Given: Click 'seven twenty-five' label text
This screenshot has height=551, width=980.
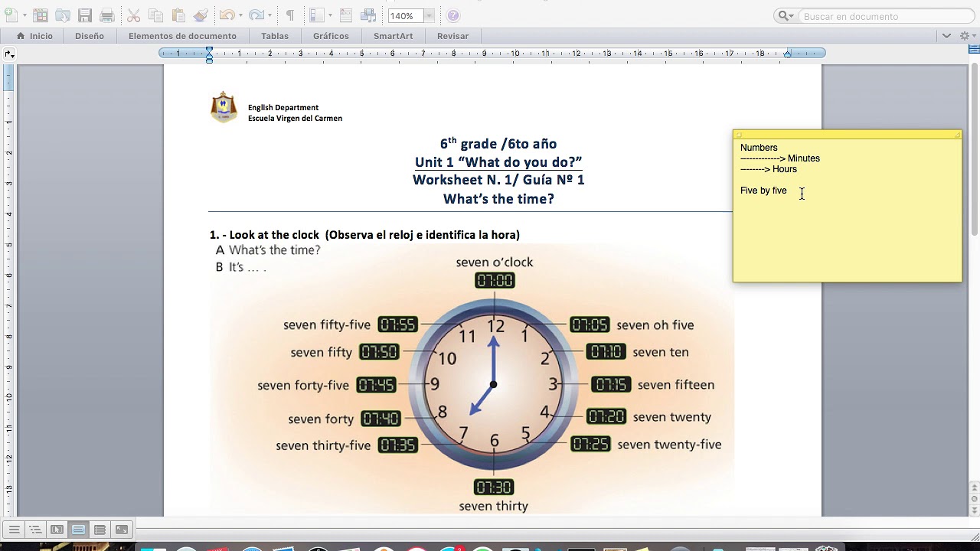Looking at the screenshot, I should [669, 445].
